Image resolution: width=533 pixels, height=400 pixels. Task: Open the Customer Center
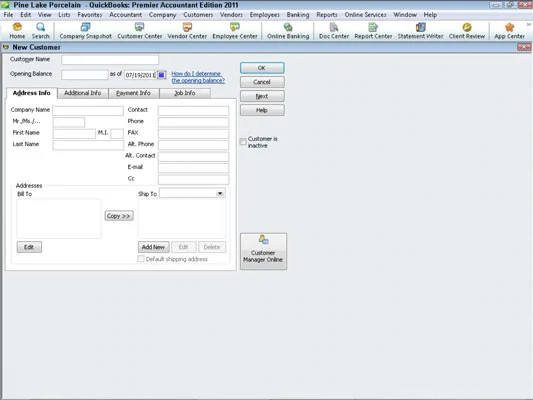139,31
